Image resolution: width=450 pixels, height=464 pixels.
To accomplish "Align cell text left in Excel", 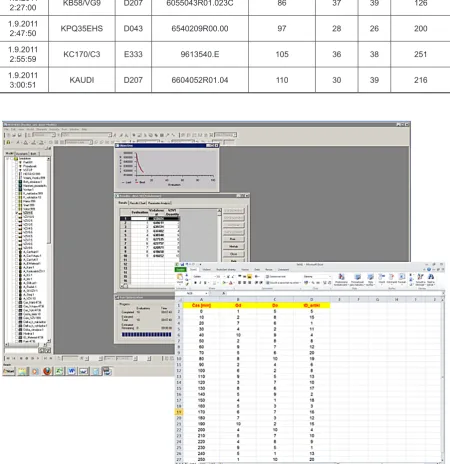I will click(x=239, y=283).
